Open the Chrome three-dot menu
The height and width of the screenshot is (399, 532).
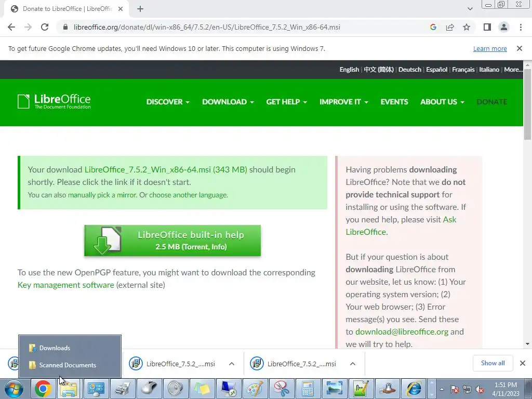coord(521,27)
